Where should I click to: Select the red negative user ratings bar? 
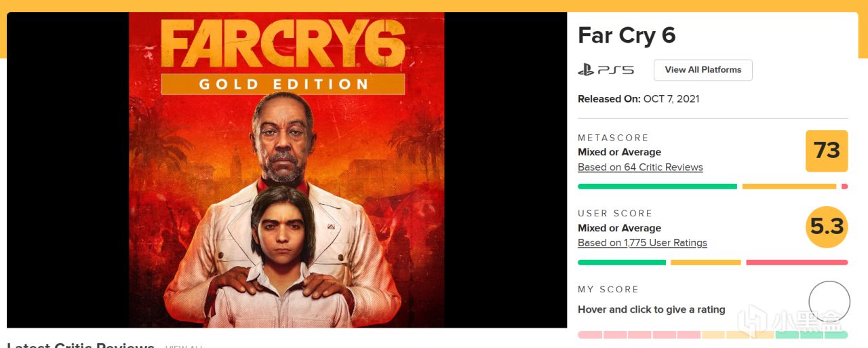tap(796, 263)
